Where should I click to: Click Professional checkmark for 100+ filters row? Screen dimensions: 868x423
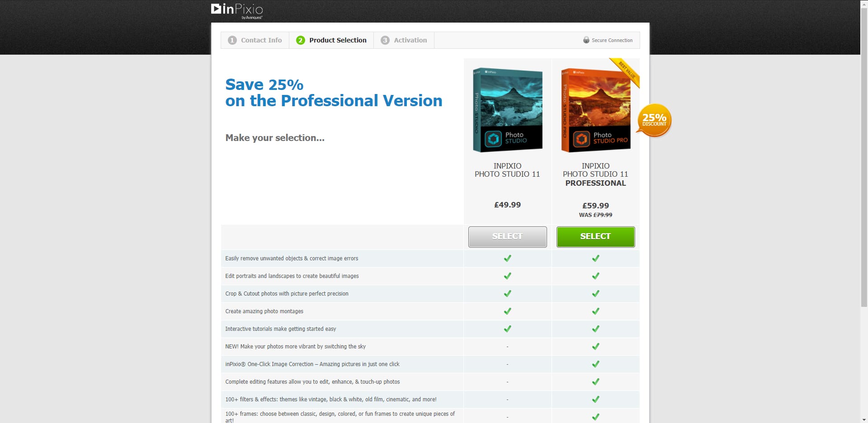click(x=595, y=399)
